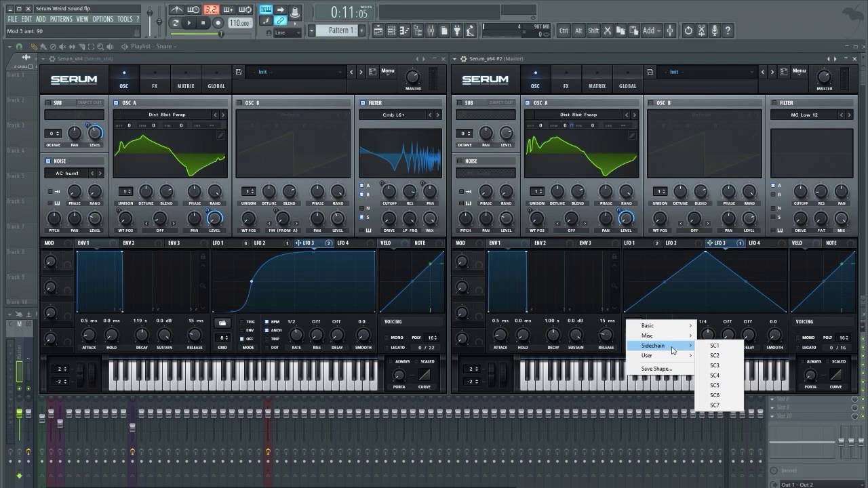Click next wavetable arrow in right Serum #2 OSC A
Screen dimensions: 868x488
click(634, 115)
